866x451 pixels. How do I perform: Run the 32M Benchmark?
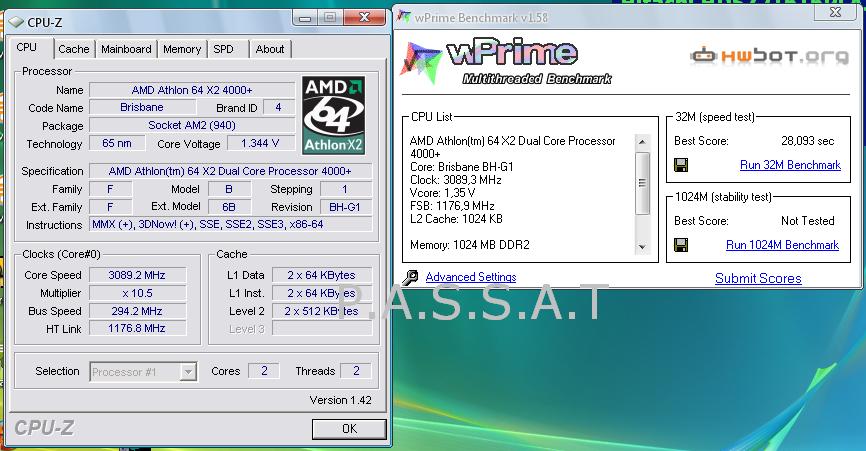790,165
